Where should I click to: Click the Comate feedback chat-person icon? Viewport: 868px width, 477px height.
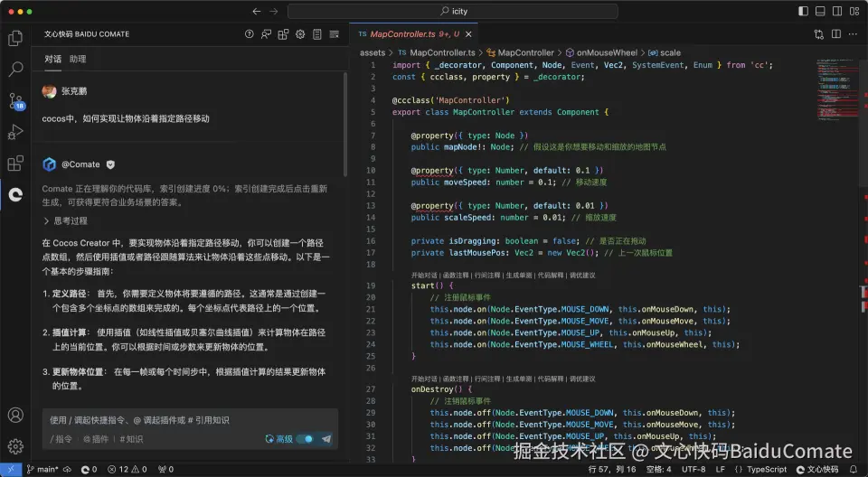pyautogui.click(x=266, y=34)
